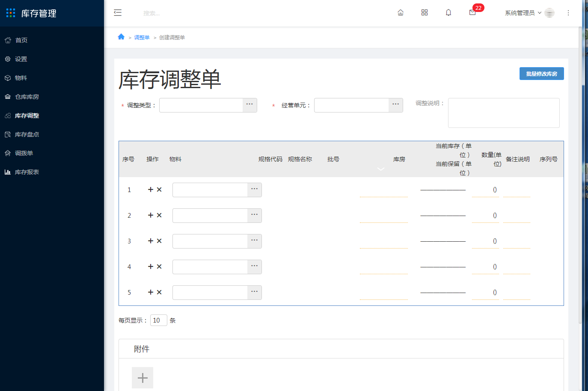Delete row 5 with the X icon

[159, 292]
